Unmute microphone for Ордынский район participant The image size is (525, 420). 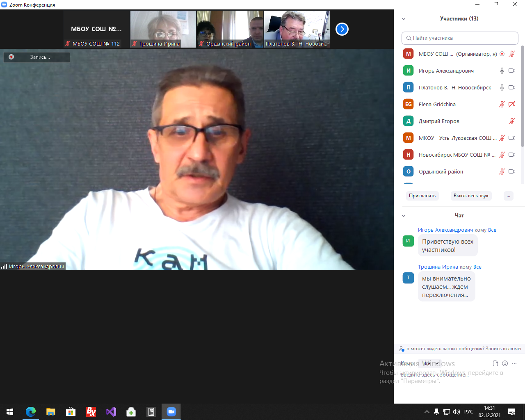coord(502,171)
